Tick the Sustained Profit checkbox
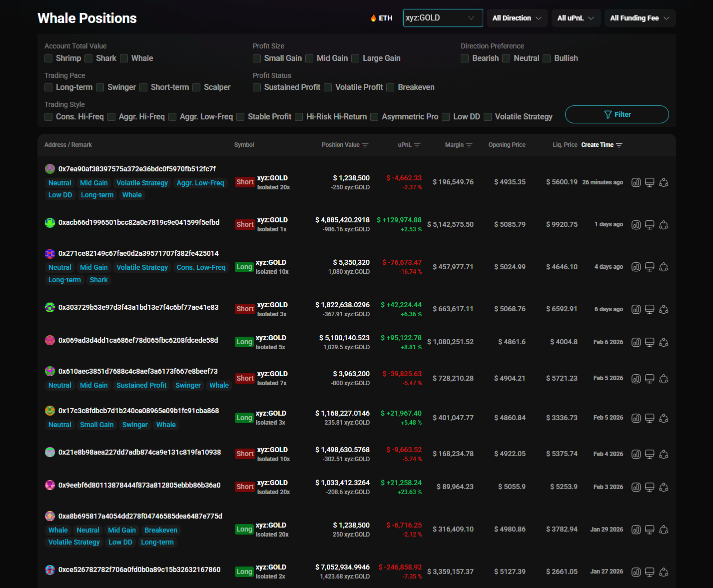The image size is (713, 588). [x=257, y=87]
